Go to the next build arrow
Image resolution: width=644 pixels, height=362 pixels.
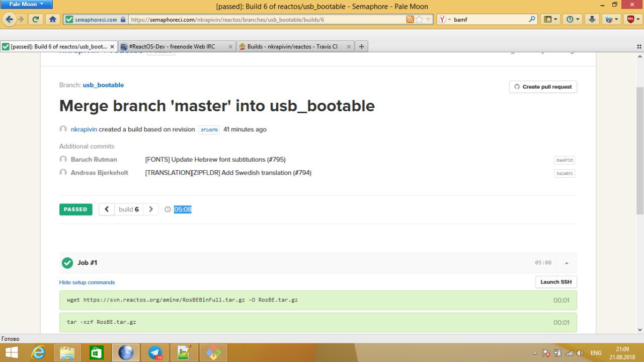coord(151,209)
